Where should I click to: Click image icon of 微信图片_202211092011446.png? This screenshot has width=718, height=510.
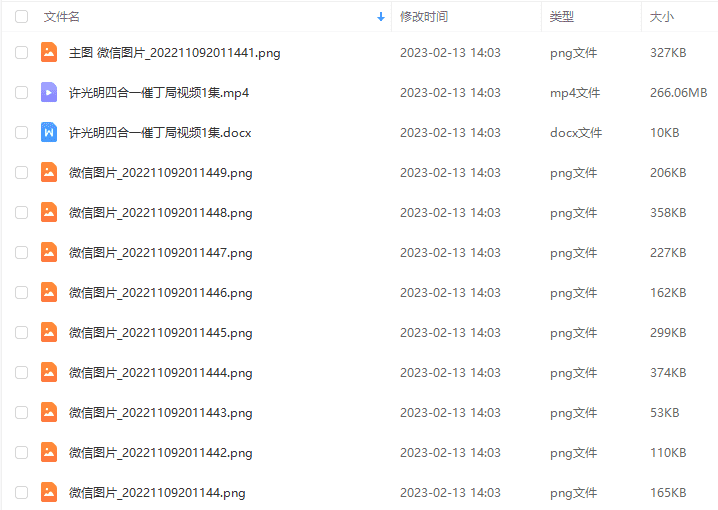pyautogui.click(x=49, y=292)
